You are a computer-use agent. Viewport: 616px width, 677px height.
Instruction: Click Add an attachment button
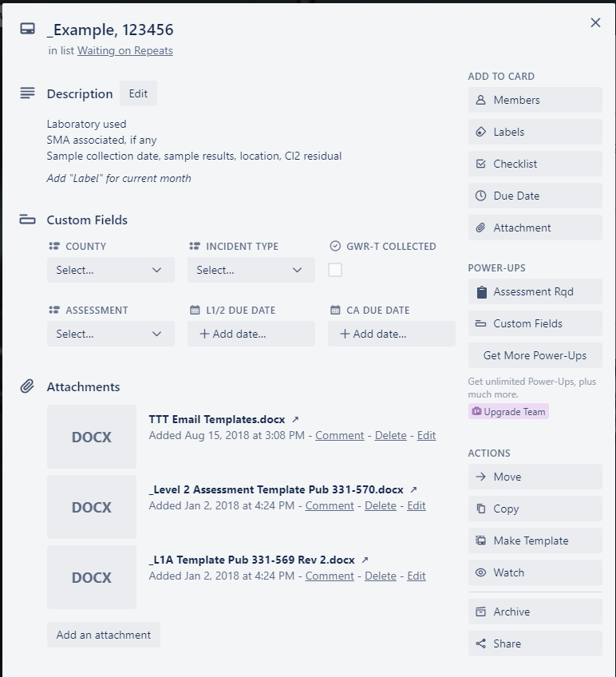pos(104,635)
